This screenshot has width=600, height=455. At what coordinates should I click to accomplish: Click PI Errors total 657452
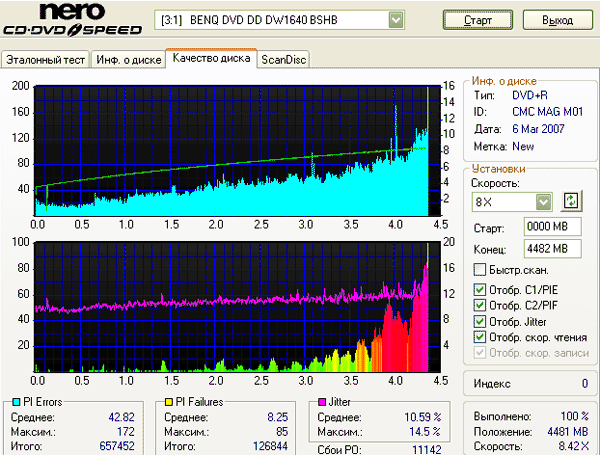pyautogui.click(x=117, y=446)
